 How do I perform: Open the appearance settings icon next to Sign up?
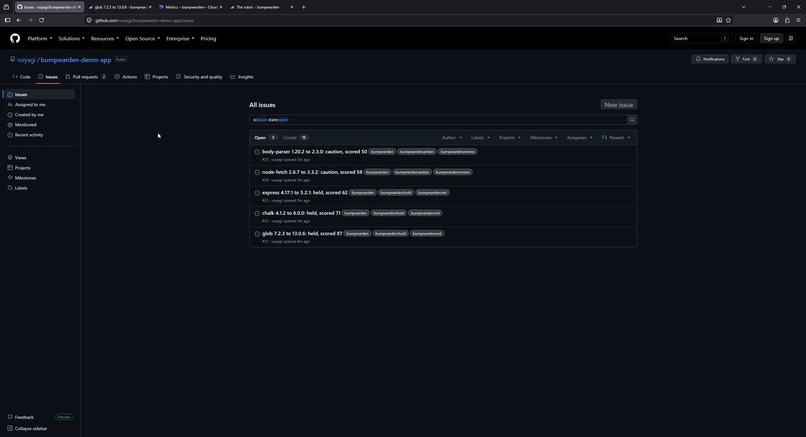(791, 39)
